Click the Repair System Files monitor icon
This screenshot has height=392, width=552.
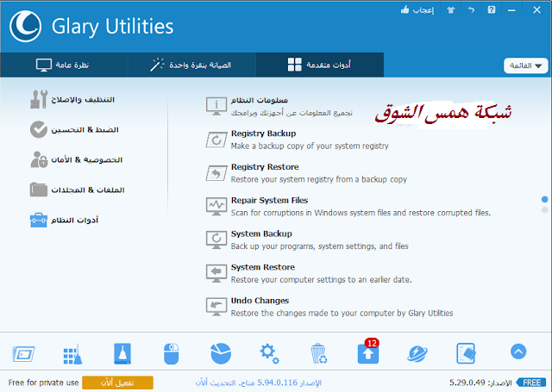point(216,207)
